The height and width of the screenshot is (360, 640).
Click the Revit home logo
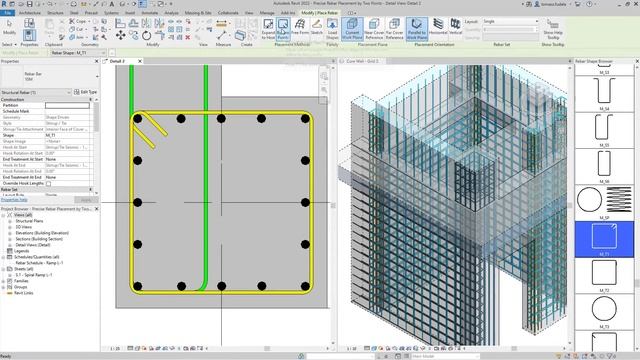click(4, 4)
